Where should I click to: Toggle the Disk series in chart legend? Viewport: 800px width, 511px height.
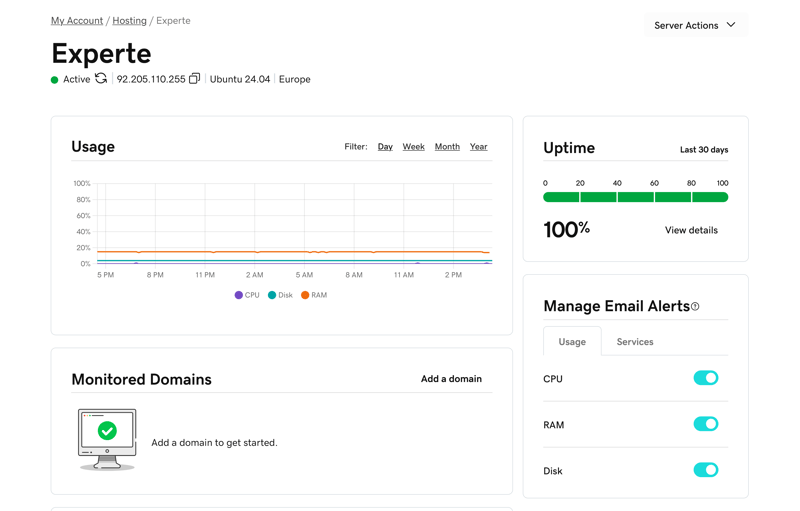tap(280, 295)
